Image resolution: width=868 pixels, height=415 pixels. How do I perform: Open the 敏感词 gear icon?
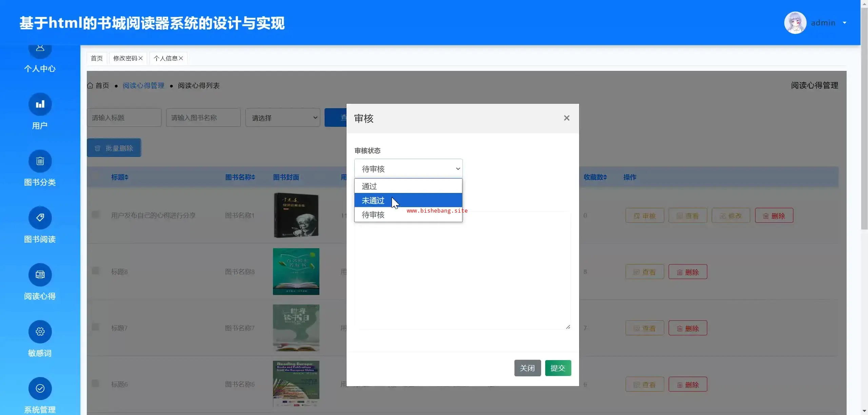click(x=40, y=332)
